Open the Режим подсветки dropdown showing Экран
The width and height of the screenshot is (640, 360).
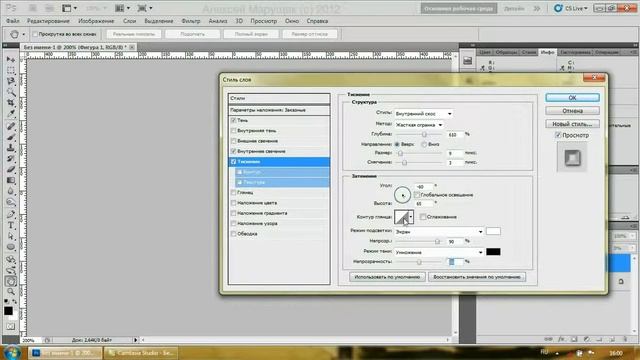(439, 231)
